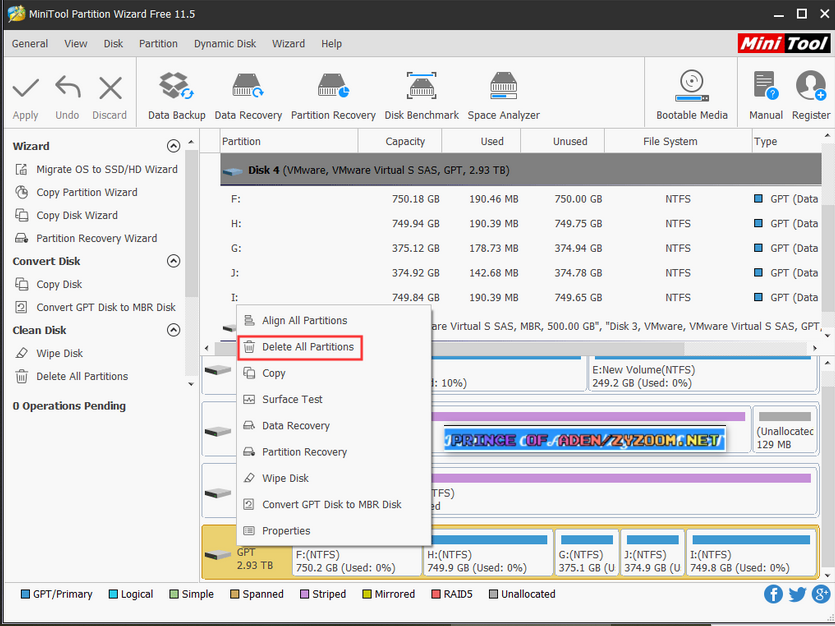Open the Disk menu
Viewport: 835px width, 626px height.
[x=113, y=44]
